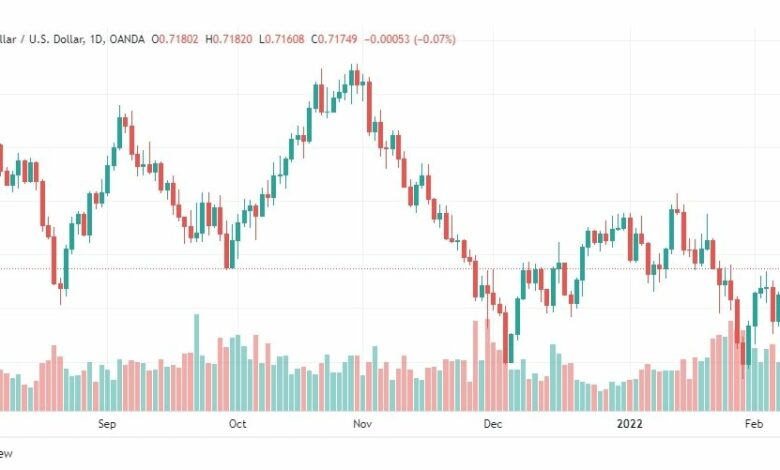The width and height of the screenshot is (780, 470).
Task: Click the Oct label on the time axis
Action: point(237,424)
